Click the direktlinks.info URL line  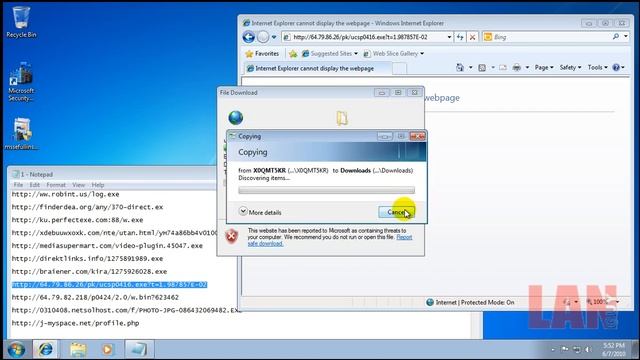(x=87, y=259)
